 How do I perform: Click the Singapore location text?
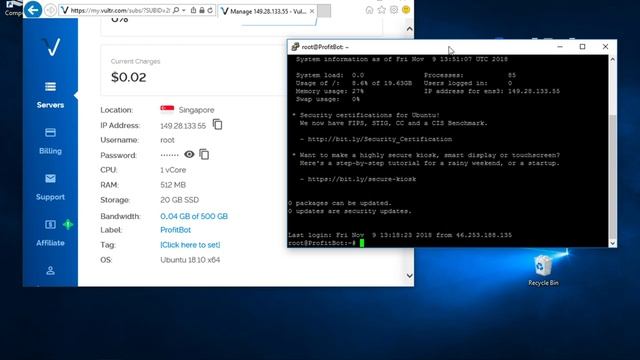point(196,110)
